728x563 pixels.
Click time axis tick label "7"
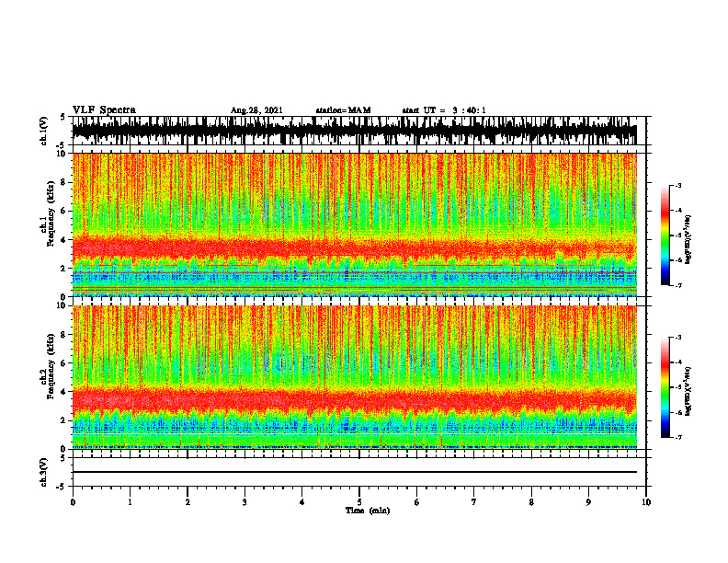474,502
